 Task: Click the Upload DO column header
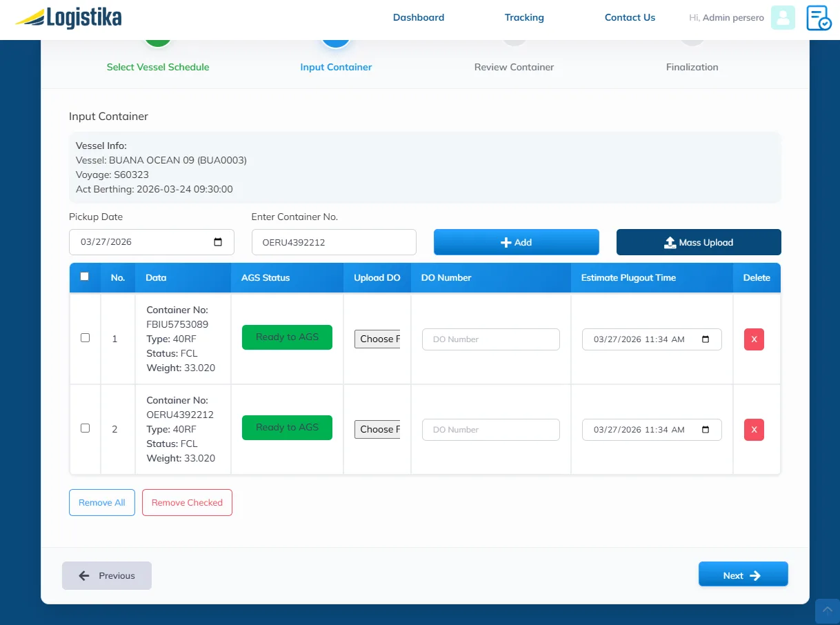pyautogui.click(x=377, y=277)
